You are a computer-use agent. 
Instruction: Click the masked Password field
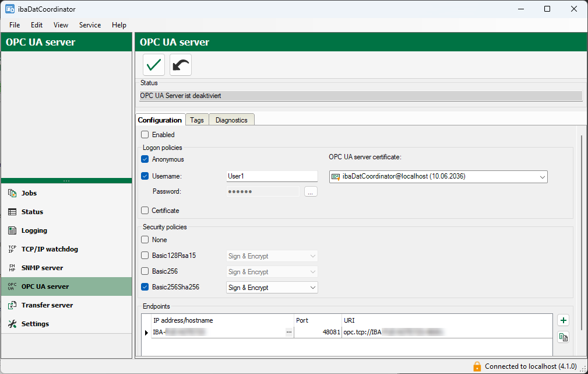click(262, 191)
